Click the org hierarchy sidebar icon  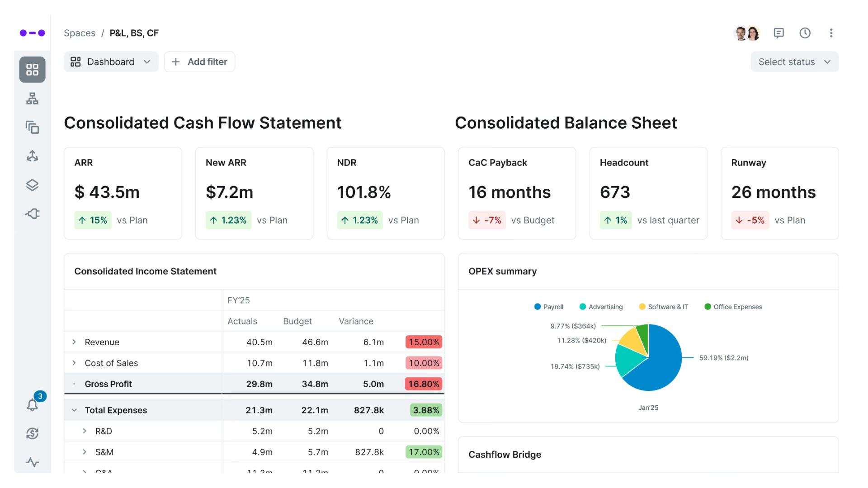32,99
